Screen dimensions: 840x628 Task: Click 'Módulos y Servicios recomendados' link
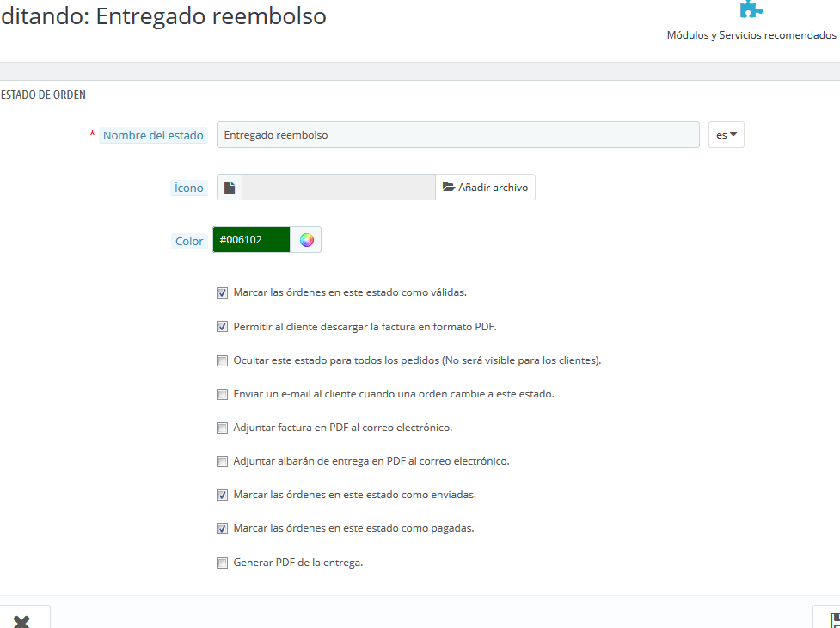pos(751,34)
